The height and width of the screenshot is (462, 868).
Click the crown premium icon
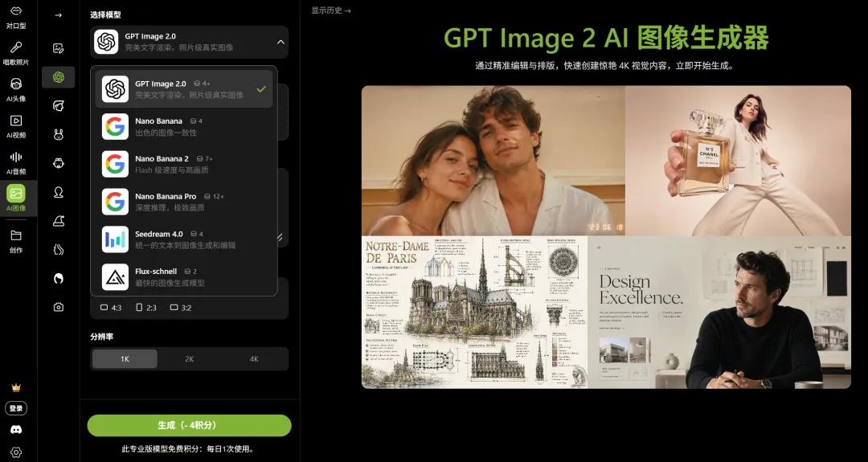(16, 387)
